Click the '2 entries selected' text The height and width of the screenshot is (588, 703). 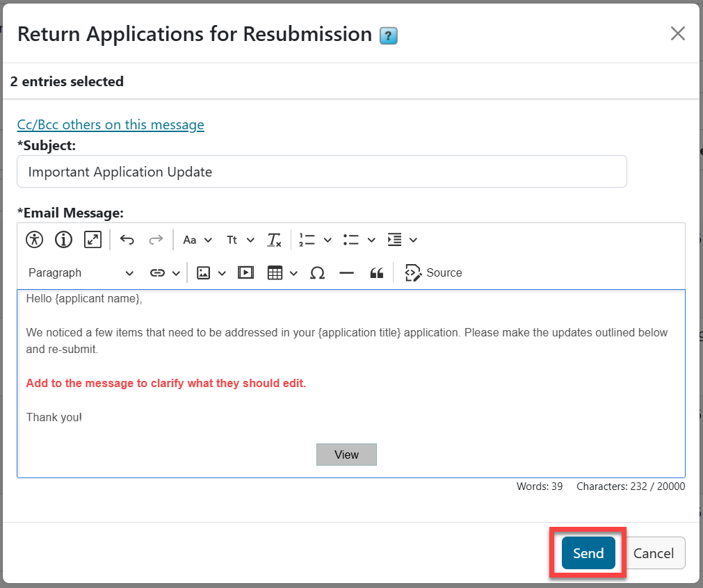(x=67, y=81)
